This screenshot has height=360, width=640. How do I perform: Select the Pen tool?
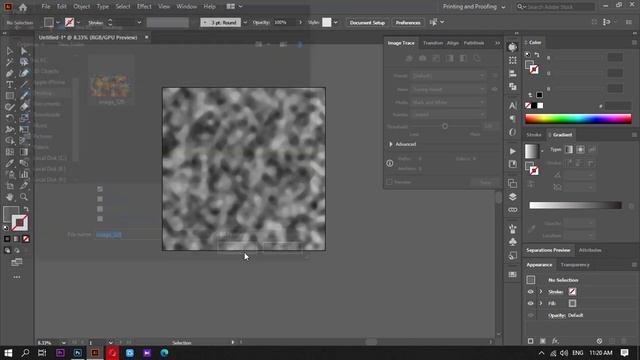click(9, 73)
